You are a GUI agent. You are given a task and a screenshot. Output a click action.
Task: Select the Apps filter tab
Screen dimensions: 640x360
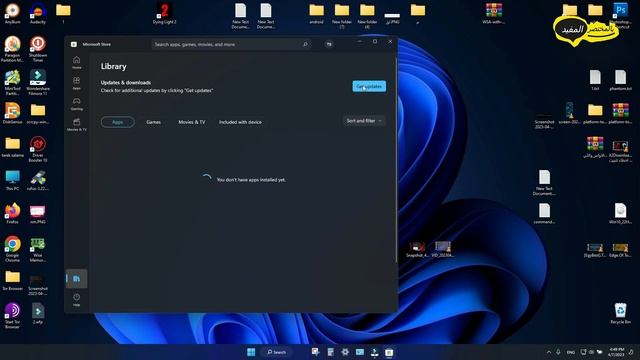(x=118, y=122)
